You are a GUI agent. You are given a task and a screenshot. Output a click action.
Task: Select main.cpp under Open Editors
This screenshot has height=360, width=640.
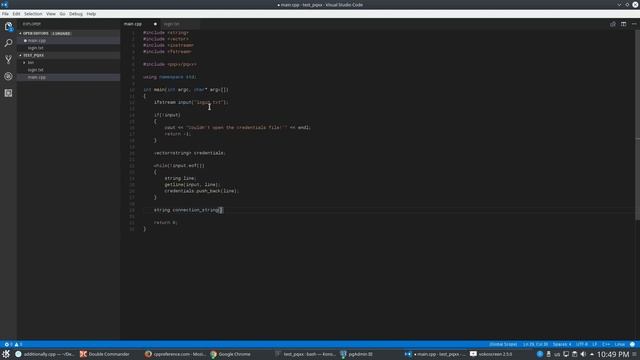pyautogui.click(x=69, y=41)
